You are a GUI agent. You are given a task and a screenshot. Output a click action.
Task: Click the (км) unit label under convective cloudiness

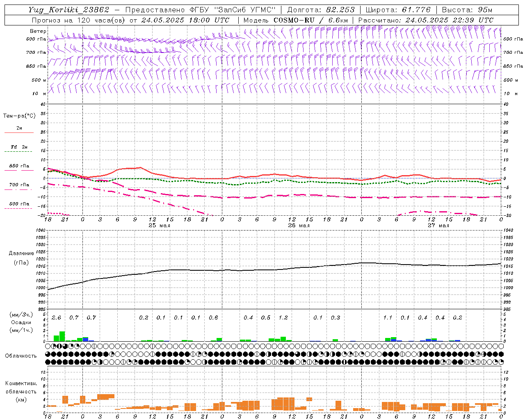[21, 400]
